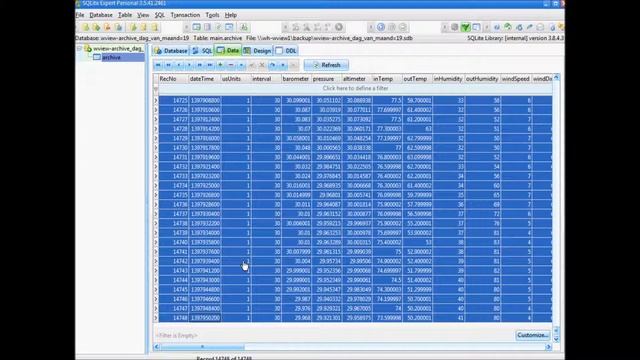Switch to the SQL tab
Image resolution: width=640 pixels, height=360 pixels.
pyautogui.click(x=202, y=51)
